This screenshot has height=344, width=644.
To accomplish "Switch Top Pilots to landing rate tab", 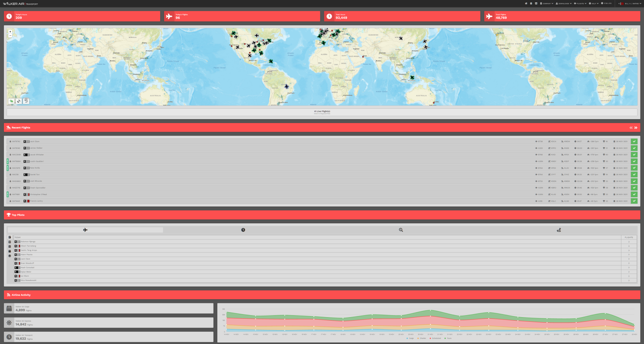I will point(559,230).
